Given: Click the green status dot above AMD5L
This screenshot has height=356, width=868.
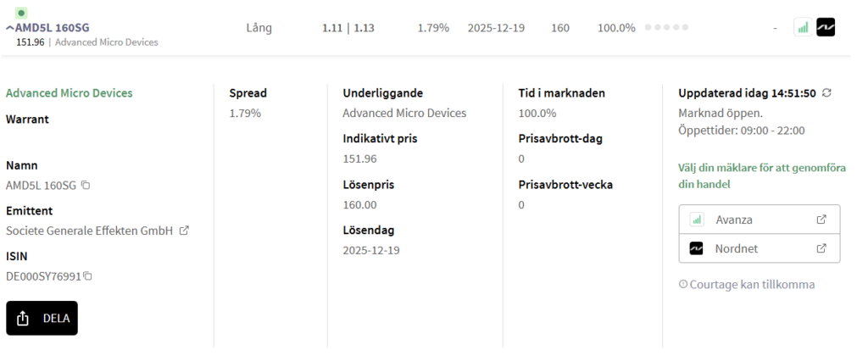Looking at the screenshot, I should point(21,13).
